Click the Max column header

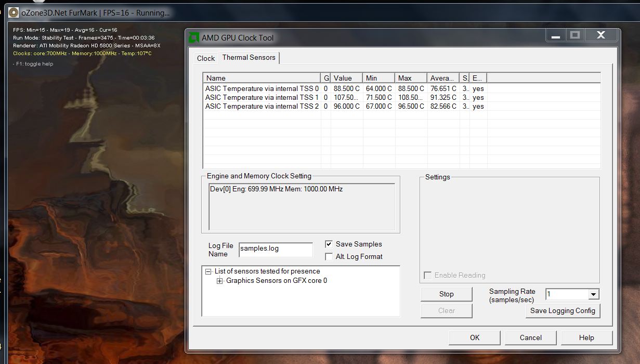[411, 78]
